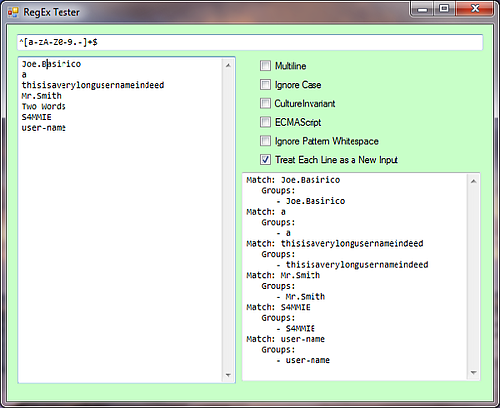Check the CultureInvariant box
This screenshot has width=500, height=408.
coord(265,103)
